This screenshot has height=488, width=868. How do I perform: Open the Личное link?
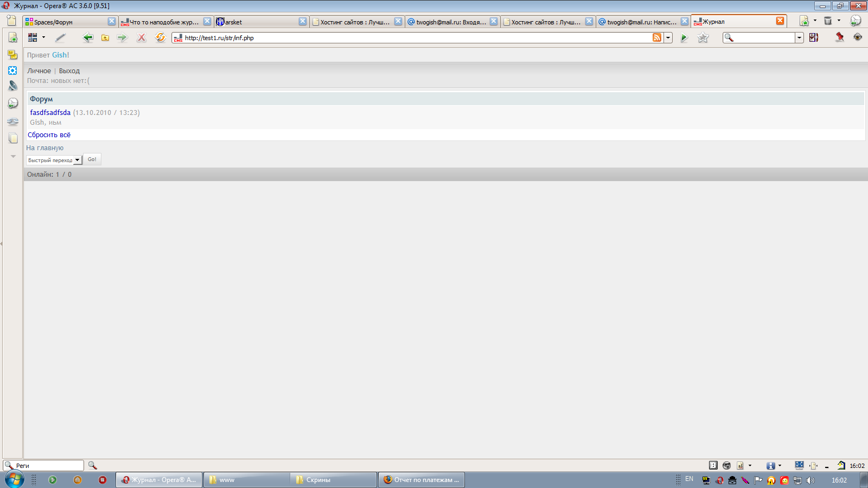[x=39, y=71]
